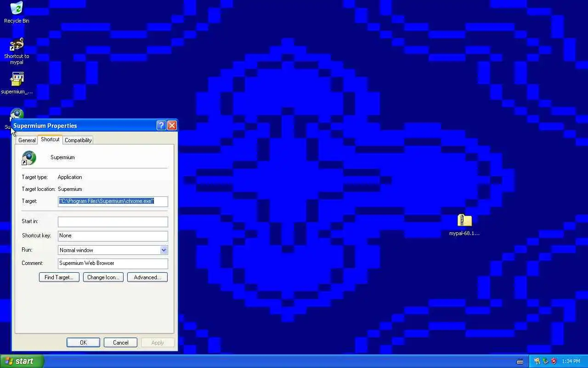Open the keyboard language bar icon
The height and width of the screenshot is (368, 588).
[520, 362]
